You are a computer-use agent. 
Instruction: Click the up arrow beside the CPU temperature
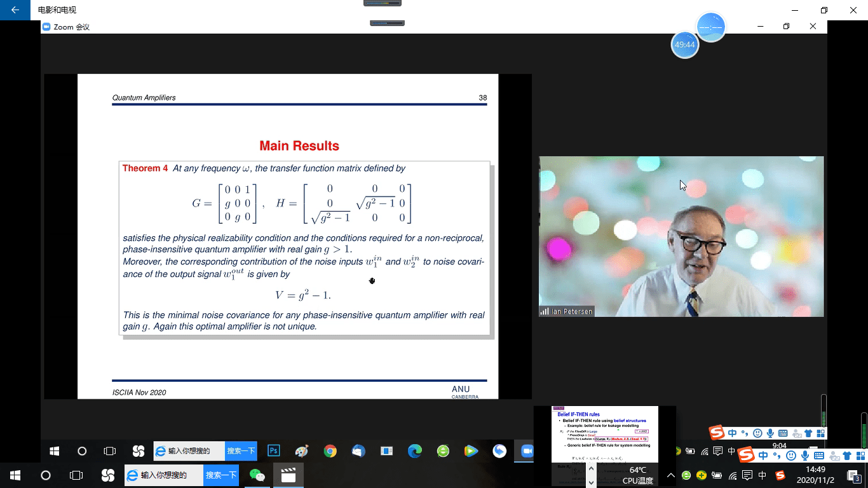point(592,468)
